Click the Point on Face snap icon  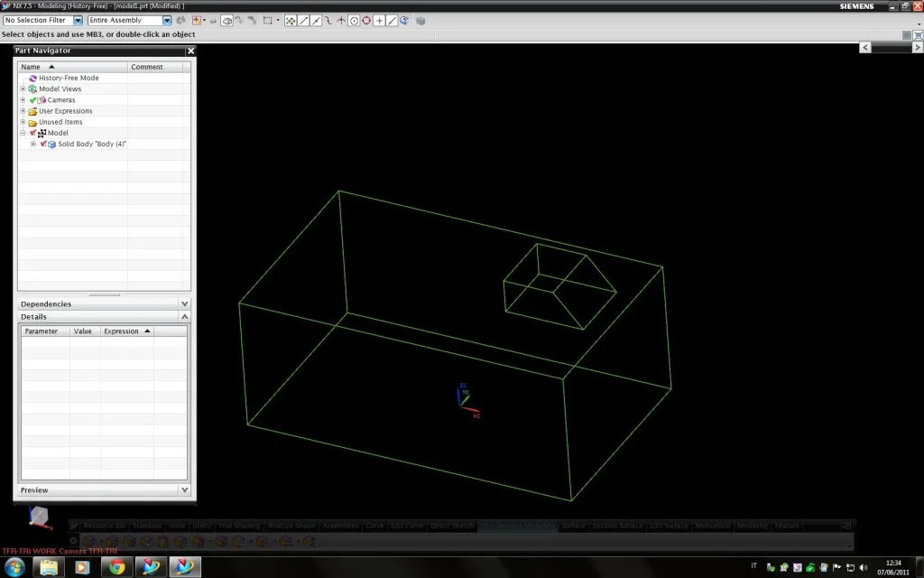point(404,20)
